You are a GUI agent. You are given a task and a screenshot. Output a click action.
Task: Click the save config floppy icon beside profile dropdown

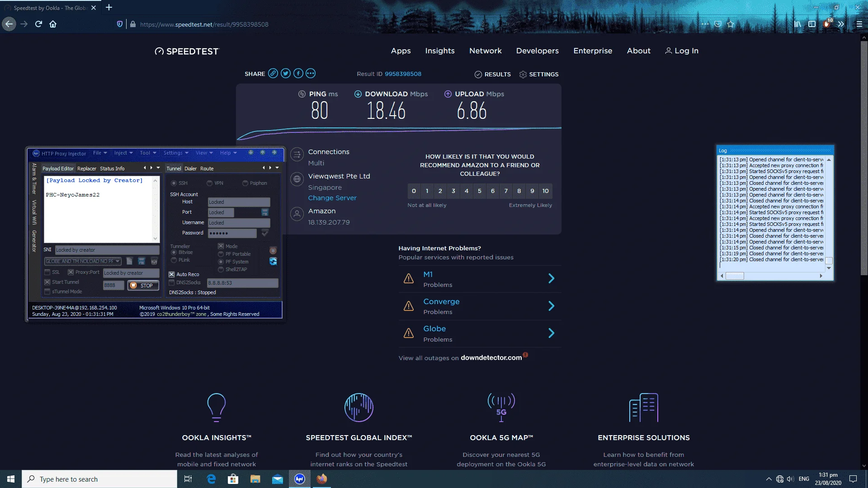pos(142,261)
